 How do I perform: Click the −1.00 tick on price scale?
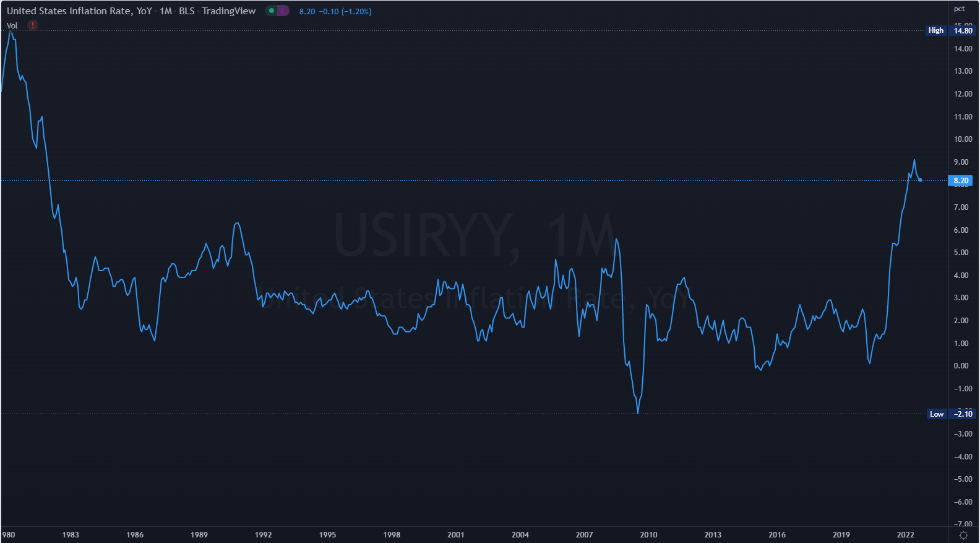pyautogui.click(x=963, y=389)
